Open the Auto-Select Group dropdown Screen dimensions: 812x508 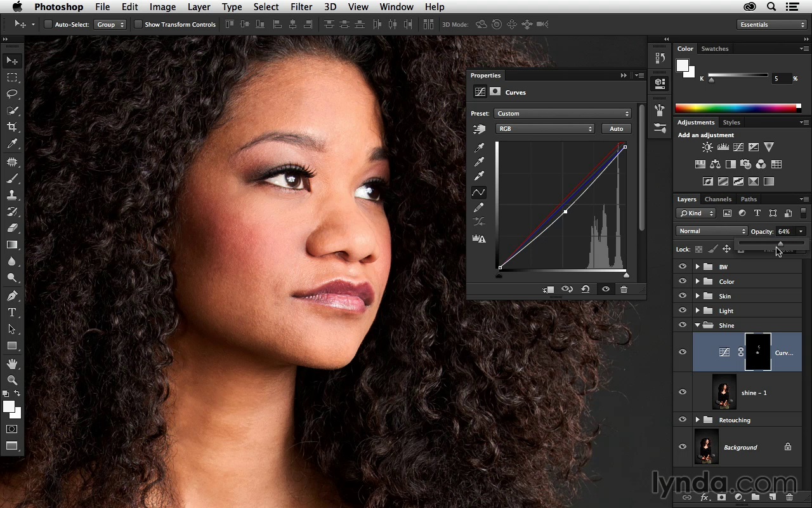tap(110, 25)
